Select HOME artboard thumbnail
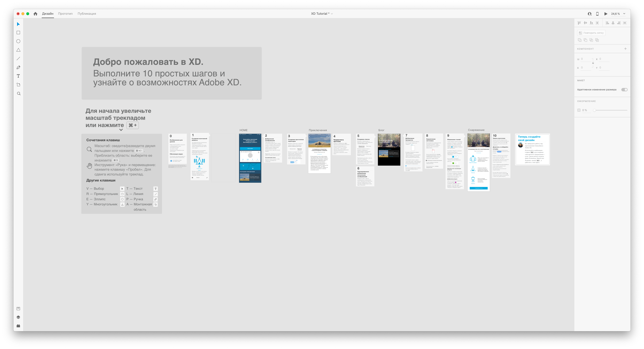Image resolution: width=644 pixels, height=349 pixels. point(250,158)
